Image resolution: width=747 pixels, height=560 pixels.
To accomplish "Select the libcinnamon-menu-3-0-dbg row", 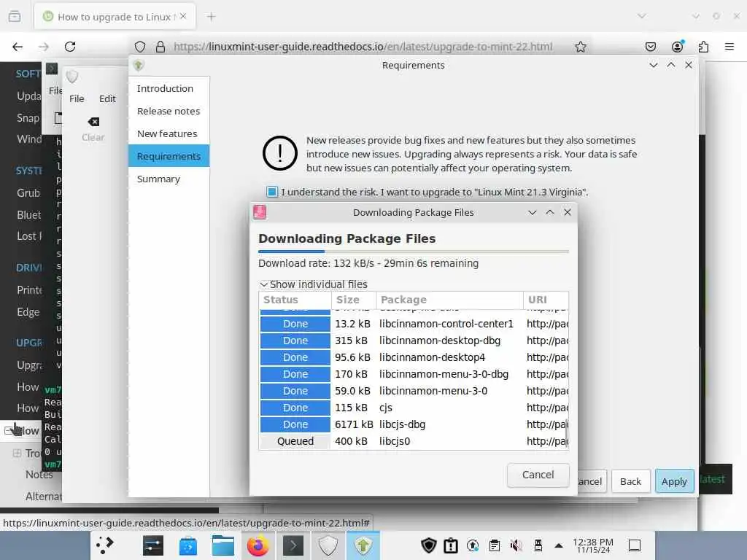I will point(414,374).
